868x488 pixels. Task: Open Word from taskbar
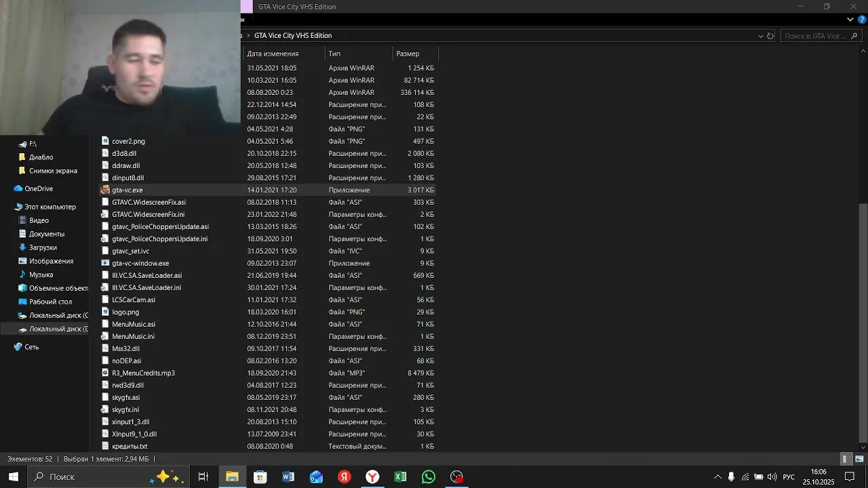(x=288, y=476)
